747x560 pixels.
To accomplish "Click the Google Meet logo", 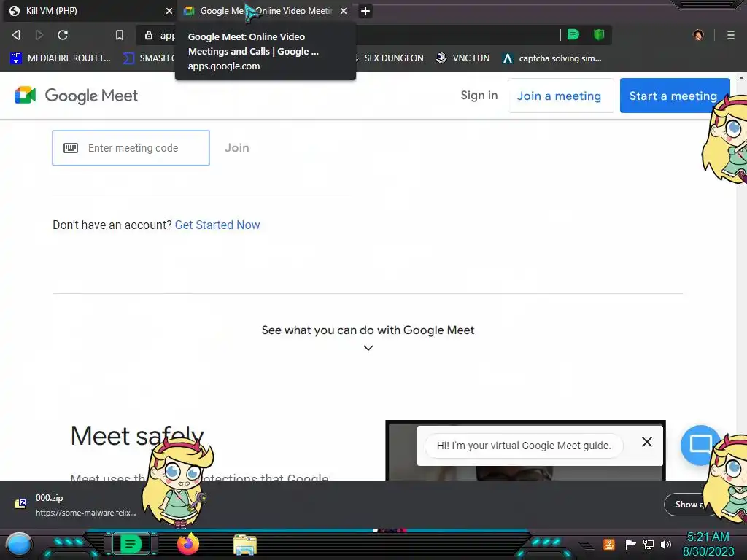I will pyautogui.click(x=76, y=96).
